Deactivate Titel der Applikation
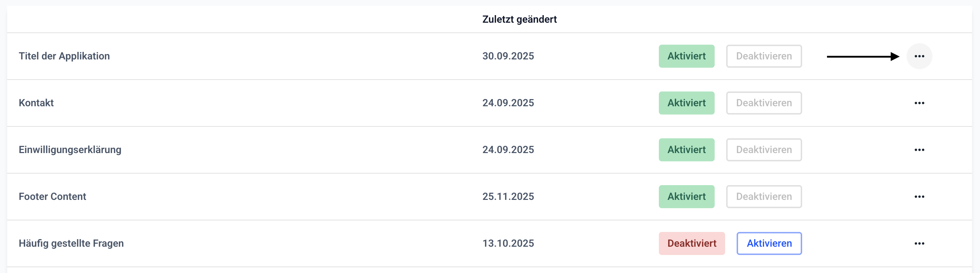This screenshot has height=273, width=980. click(x=764, y=56)
